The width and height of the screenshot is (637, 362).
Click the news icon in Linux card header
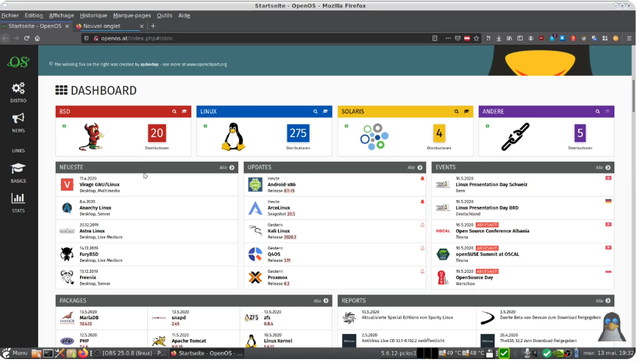pos(325,111)
